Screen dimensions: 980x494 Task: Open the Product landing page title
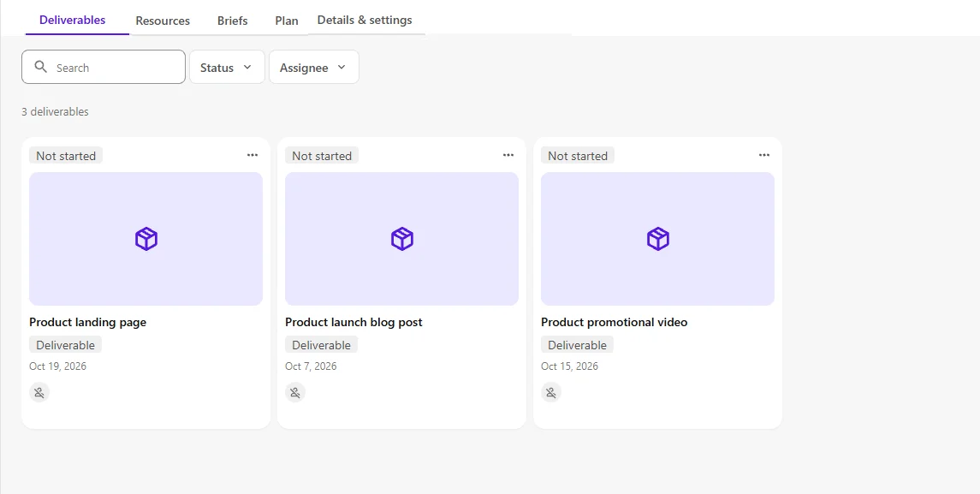click(x=87, y=323)
